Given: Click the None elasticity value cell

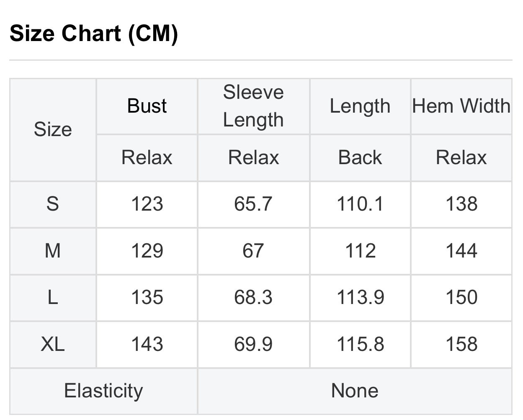Looking at the screenshot, I should (x=355, y=391).
